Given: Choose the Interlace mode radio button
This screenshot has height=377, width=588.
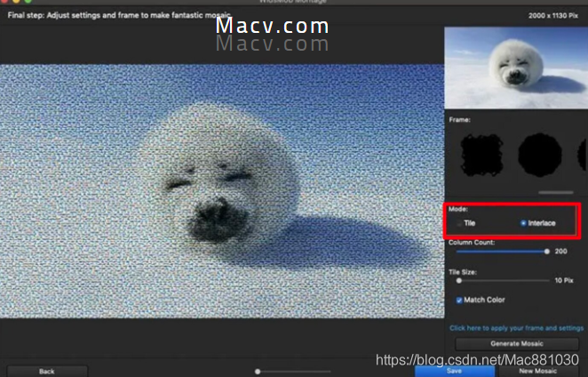Looking at the screenshot, I should 523,223.
